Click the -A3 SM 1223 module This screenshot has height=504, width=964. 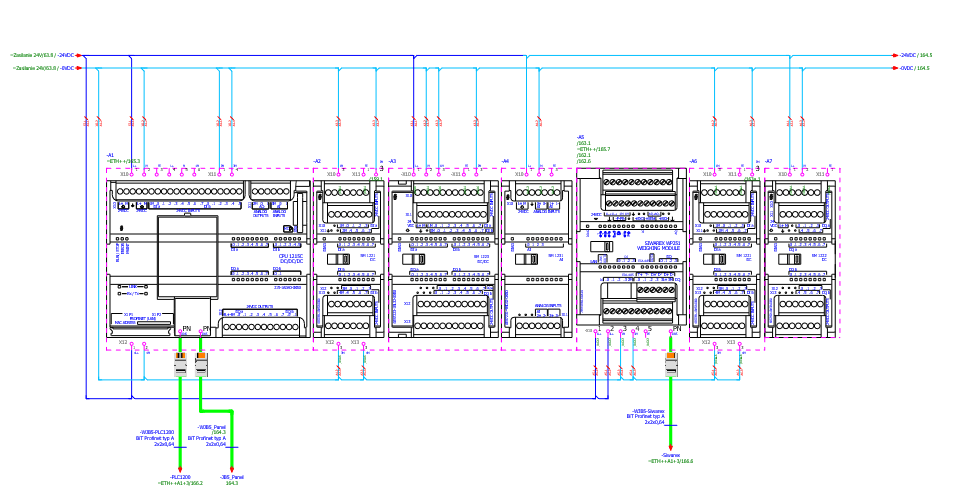pyautogui.click(x=444, y=258)
